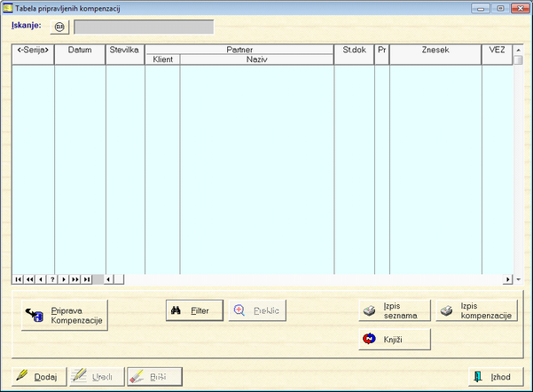
Task: Click the question mark locate button
Action: [x=52, y=279]
